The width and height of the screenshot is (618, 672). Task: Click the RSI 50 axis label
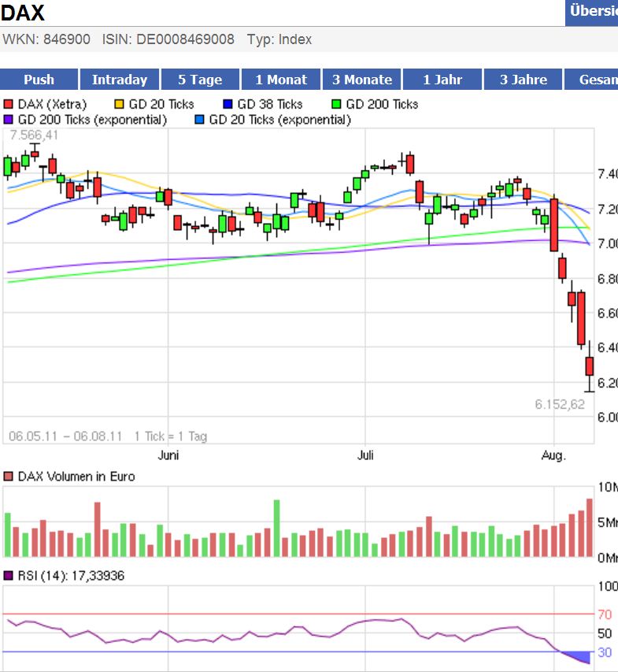point(605,633)
